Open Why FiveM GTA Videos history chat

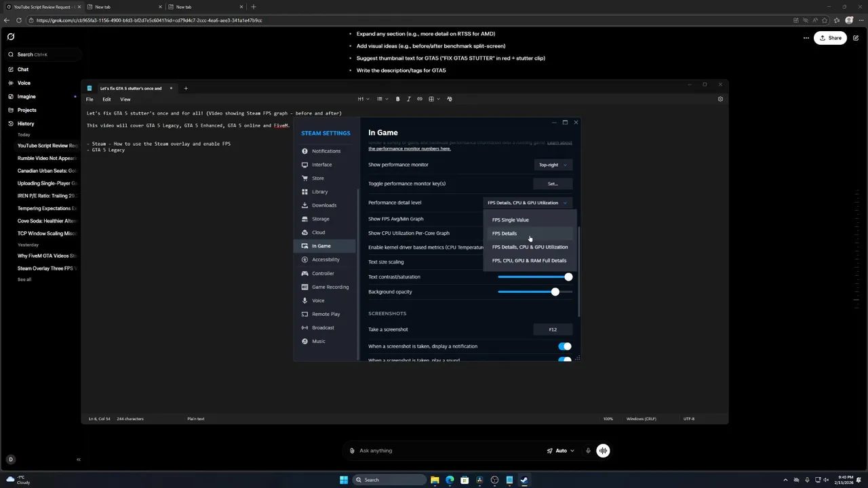click(x=47, y=256)
